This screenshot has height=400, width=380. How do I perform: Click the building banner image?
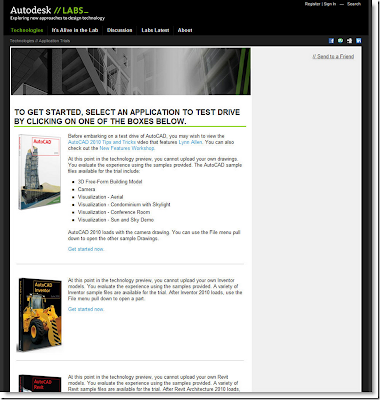(x=131, y=71)
